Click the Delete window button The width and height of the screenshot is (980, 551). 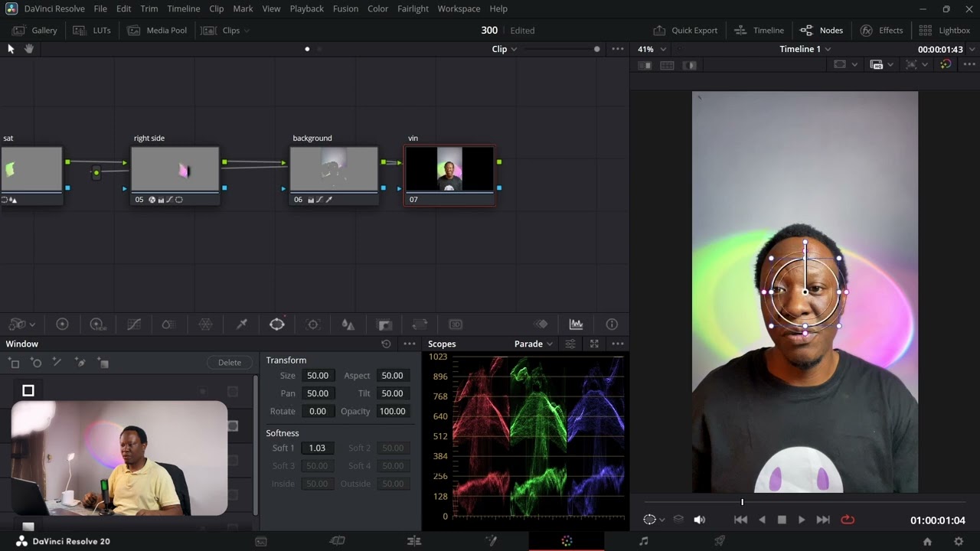point(230,363)
